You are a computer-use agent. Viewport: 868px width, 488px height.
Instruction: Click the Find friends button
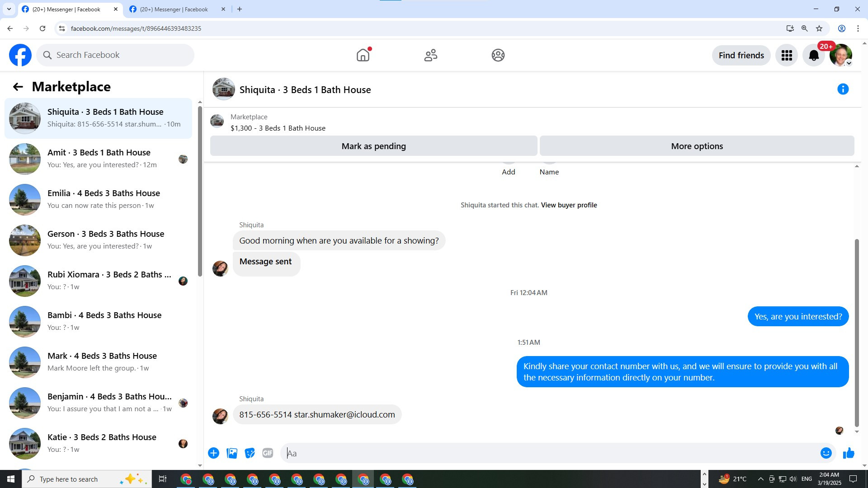741,55
